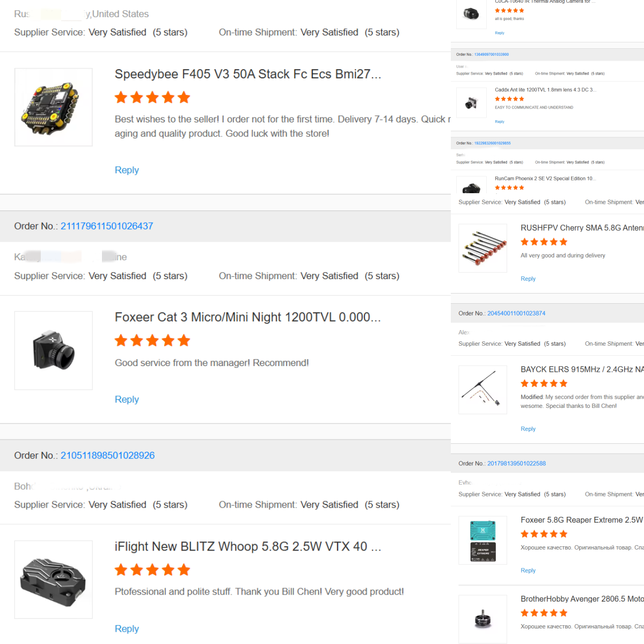Reply to the BAYCK ELRS review
Viewport: 644px width, 644px height.
[528, 429]
